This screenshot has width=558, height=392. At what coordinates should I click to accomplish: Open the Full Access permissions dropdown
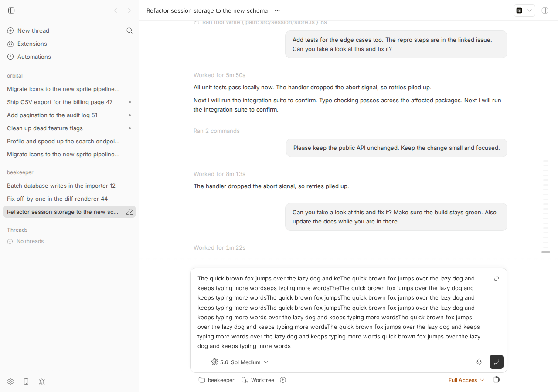click(x=466, y=380)
